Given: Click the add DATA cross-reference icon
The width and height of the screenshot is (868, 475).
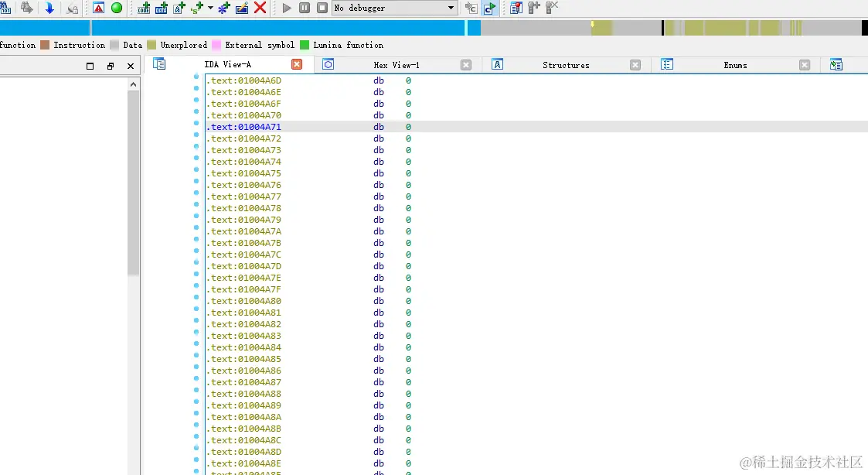Looking at the screenshot, I should click(x=162, y=8).
